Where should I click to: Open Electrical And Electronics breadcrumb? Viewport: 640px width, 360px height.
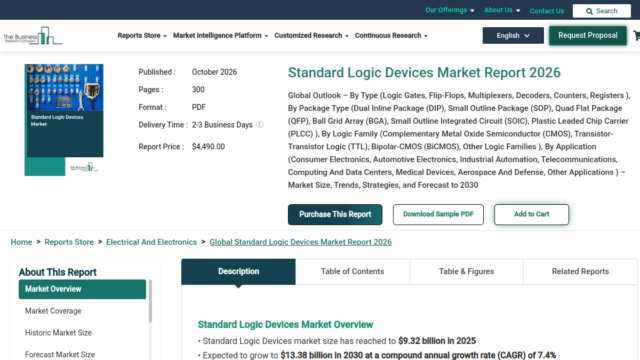point(151,242)
